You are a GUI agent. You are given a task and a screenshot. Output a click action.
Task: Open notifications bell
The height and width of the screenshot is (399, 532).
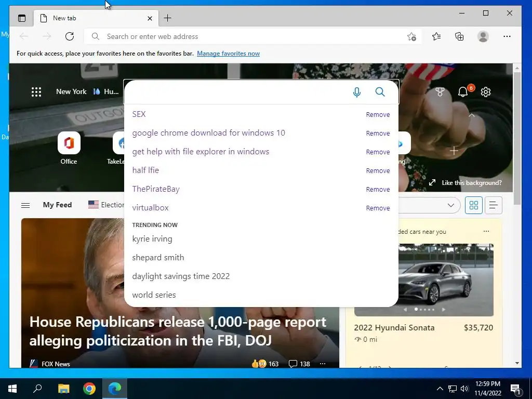[463, 92]
